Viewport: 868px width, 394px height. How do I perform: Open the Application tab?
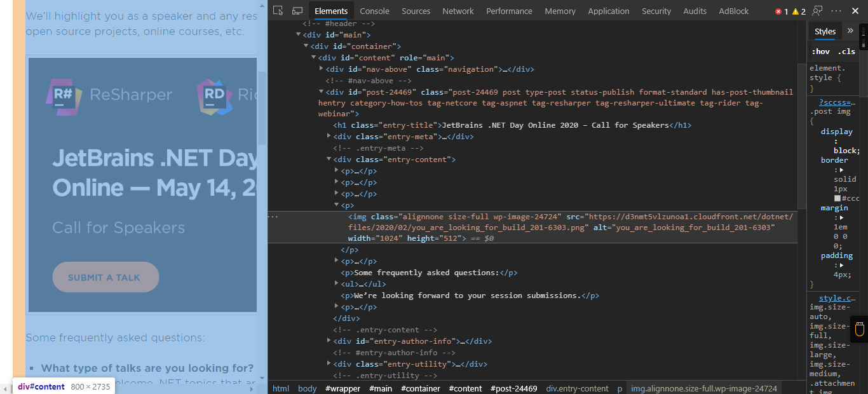coord(608,11)
